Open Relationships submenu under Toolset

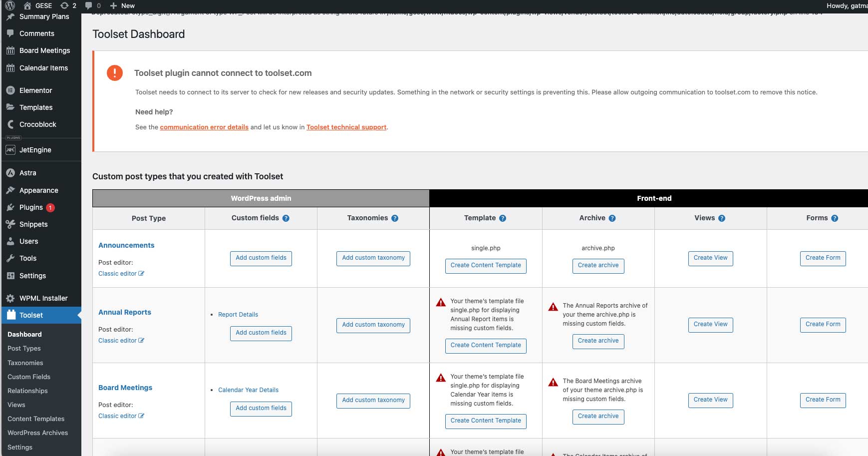pyautogui.click(x=27, y=391)
